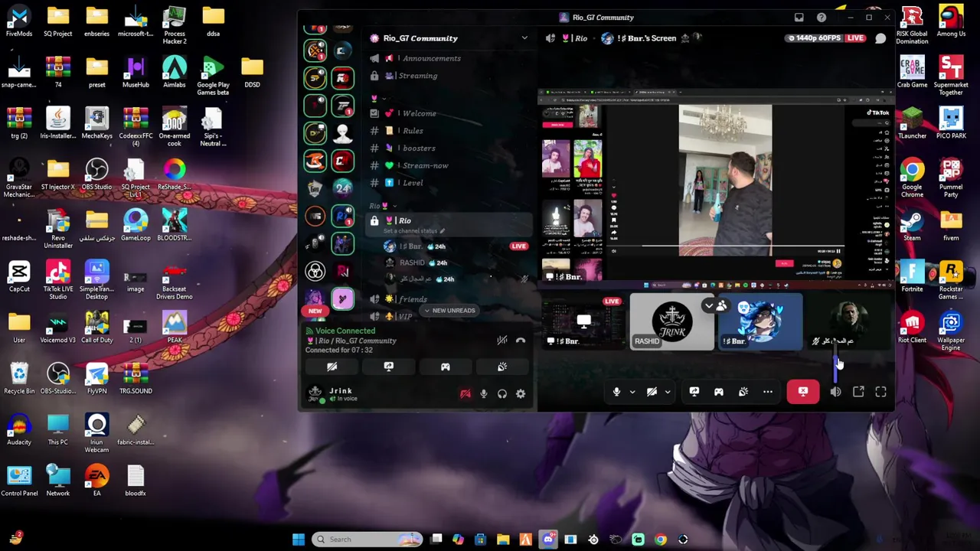Open TikTok LIVE Studio desktop shortcut

pyautogui.click(x=58, y=279)
